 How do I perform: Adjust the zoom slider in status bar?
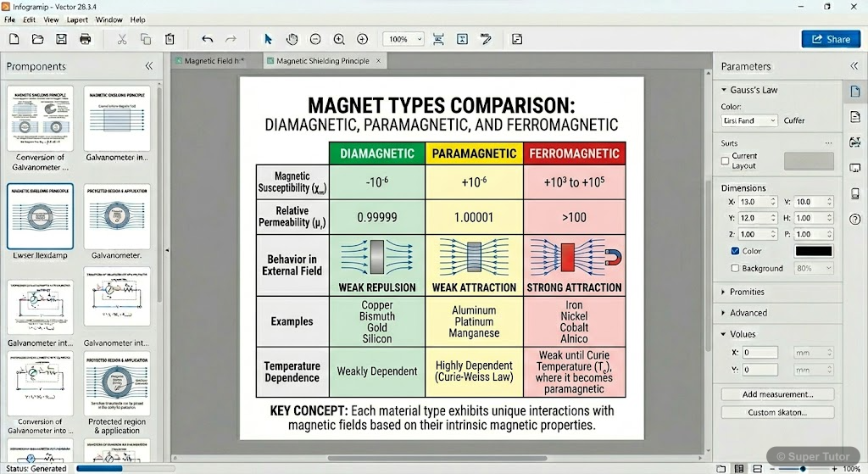803,469
